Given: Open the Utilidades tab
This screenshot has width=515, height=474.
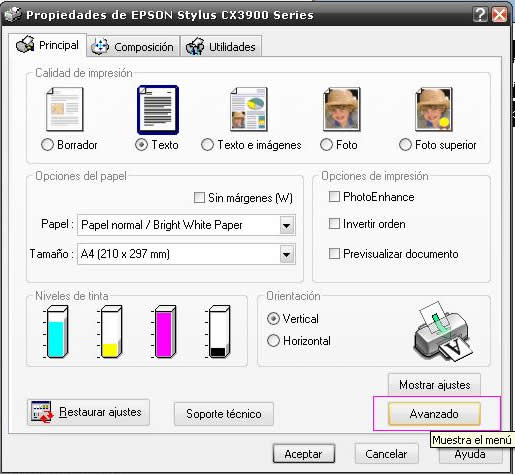Looking at the screenshot, I should 221,47.
